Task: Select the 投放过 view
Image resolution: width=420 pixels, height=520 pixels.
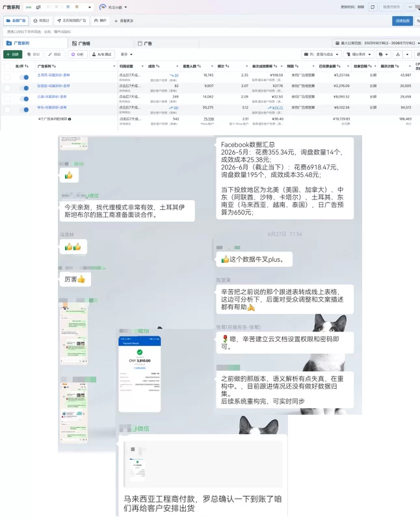Action: pyautogui.click(x=42, y=21)
